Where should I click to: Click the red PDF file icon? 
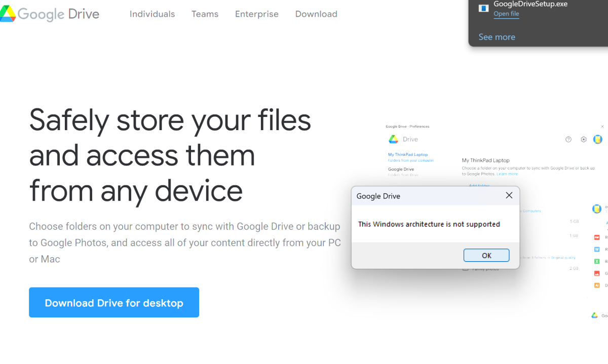(597, 237)
